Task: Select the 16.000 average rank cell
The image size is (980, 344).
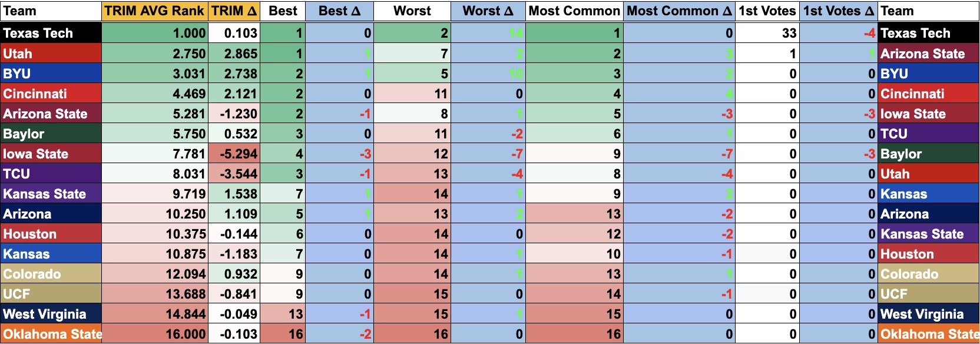Action: (x=155, y=334)
